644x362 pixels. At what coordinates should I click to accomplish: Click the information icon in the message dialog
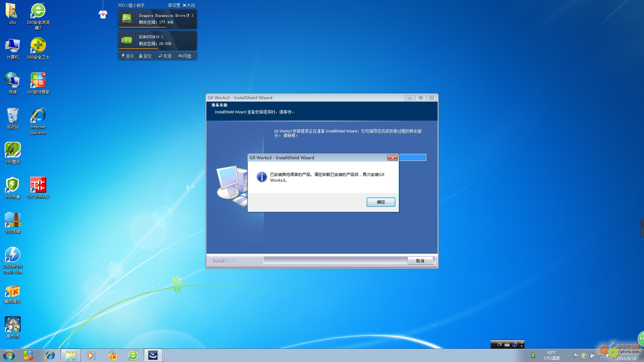tap(262, 177)
